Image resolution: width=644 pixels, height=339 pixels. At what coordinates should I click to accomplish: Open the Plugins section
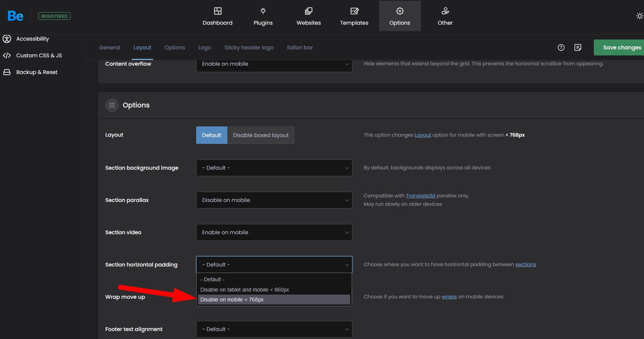click(263, 16)
